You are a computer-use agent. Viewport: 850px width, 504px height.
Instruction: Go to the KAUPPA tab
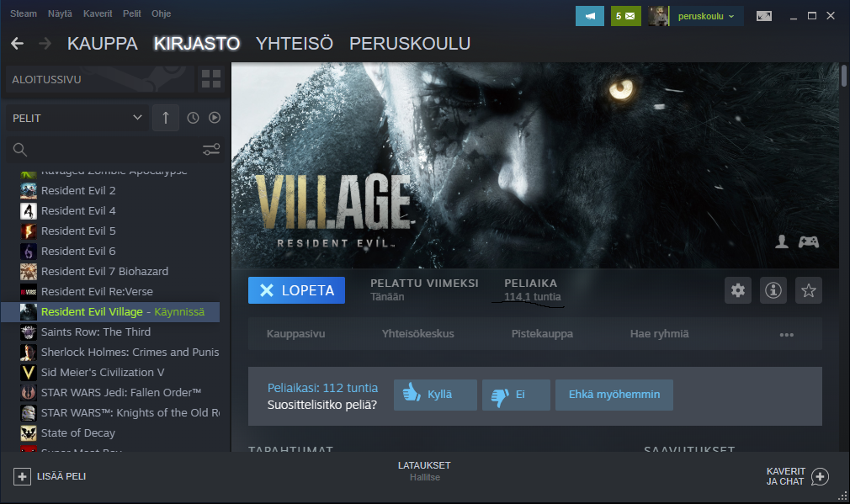pos(103,44)
